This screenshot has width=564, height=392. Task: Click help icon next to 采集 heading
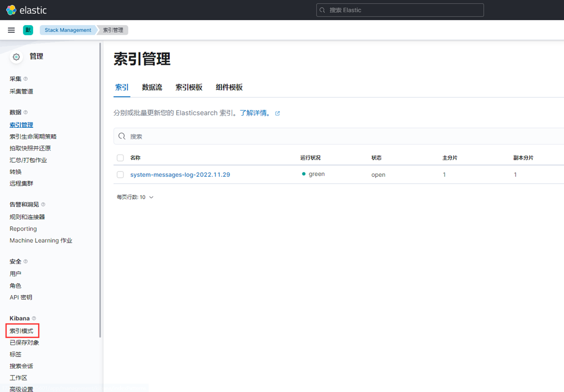tap(26, 79)
